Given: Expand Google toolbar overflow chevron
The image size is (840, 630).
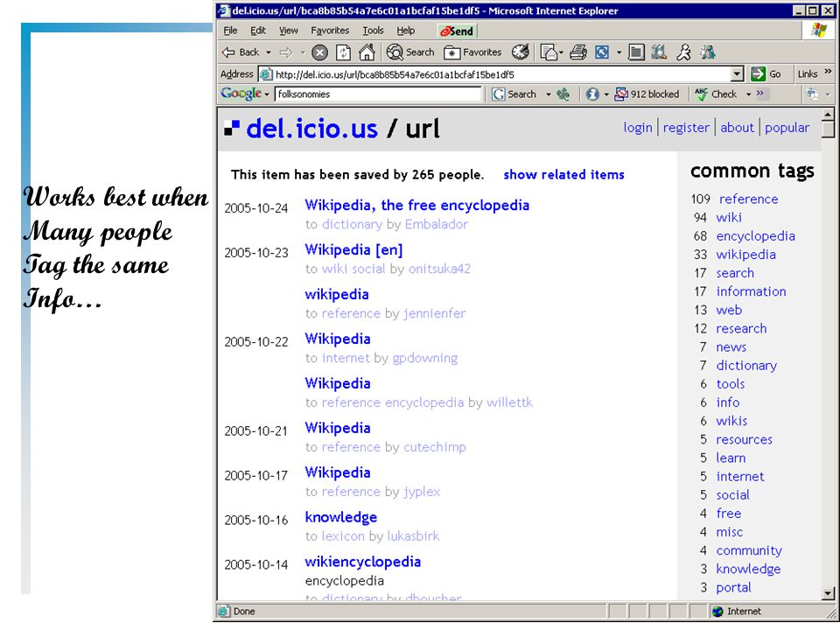Looking at the screenshot, I should pyautogui.click(x=759, y=94).
